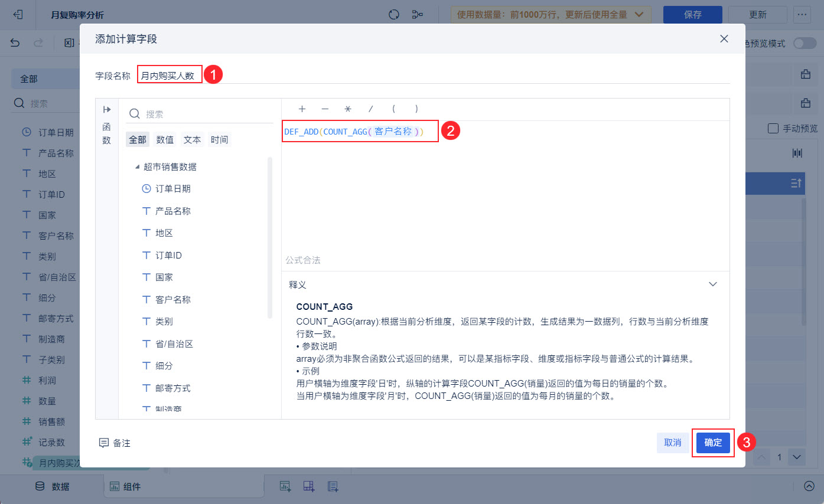Click the page-up chevron next to page 1
Image resolution: width=824 pixels, height=504 pixels.
click(763, 457)
